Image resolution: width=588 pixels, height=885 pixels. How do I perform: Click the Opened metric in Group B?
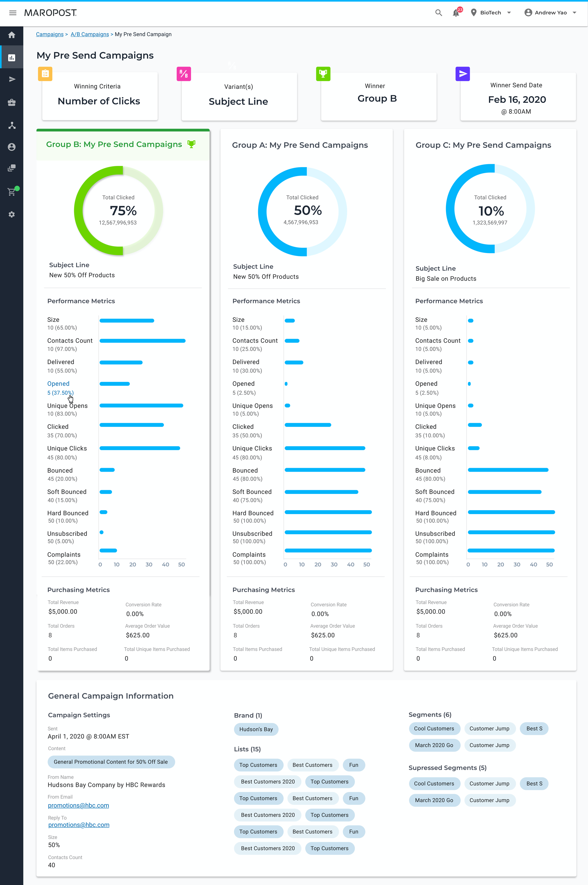[x=58, y=384]
